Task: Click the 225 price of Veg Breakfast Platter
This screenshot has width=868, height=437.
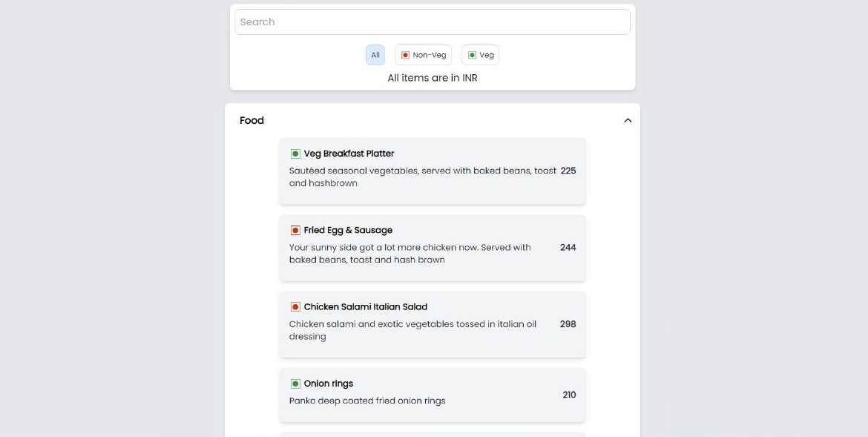Action: [568, 171]
